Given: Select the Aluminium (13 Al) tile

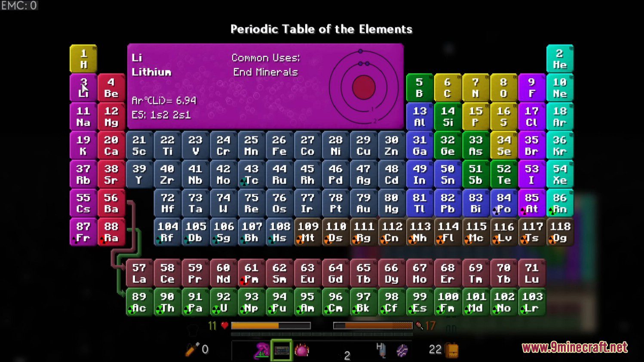Looking at the screenshot, I should [420, 116].
